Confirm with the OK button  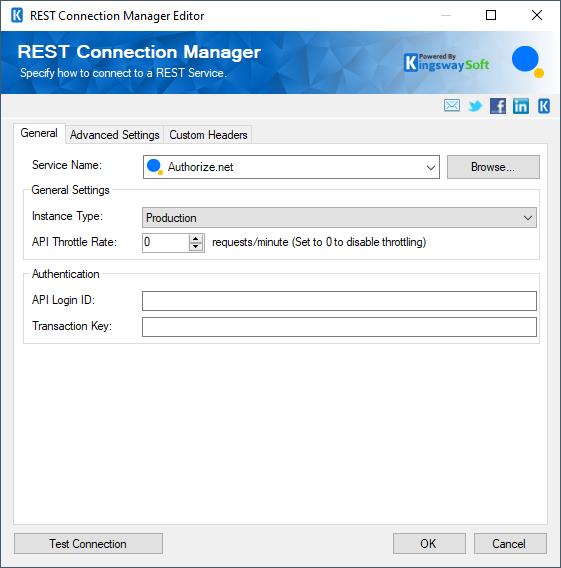click(x=429, y=543)
